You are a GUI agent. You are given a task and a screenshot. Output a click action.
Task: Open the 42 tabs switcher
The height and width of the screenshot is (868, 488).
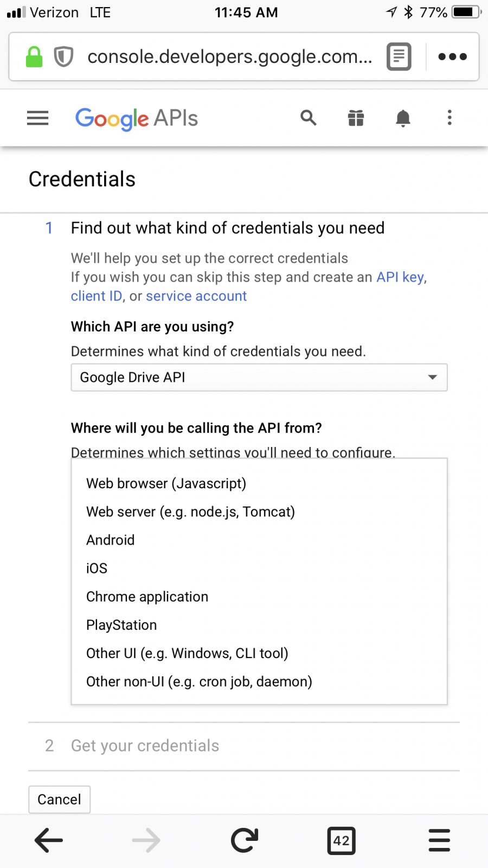(342, 840)
